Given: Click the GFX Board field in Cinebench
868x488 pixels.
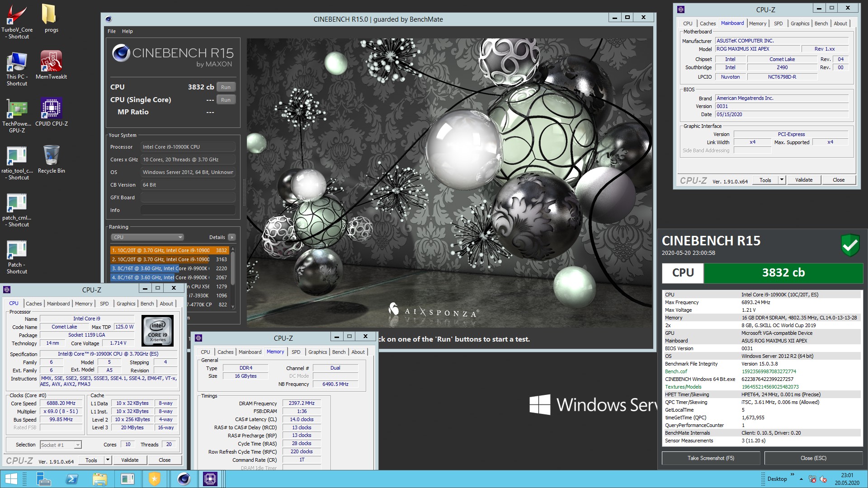Looking at the screenshot, I should click(x=188, y=197).
